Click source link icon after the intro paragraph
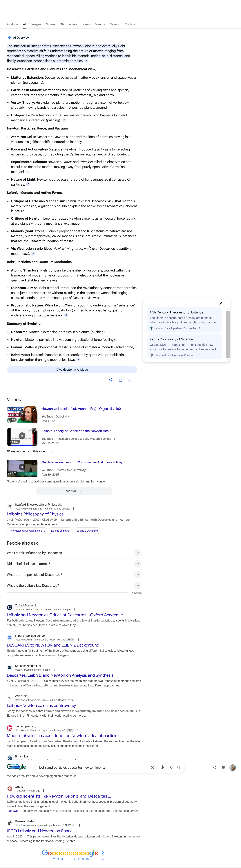 tap(86, 61)
